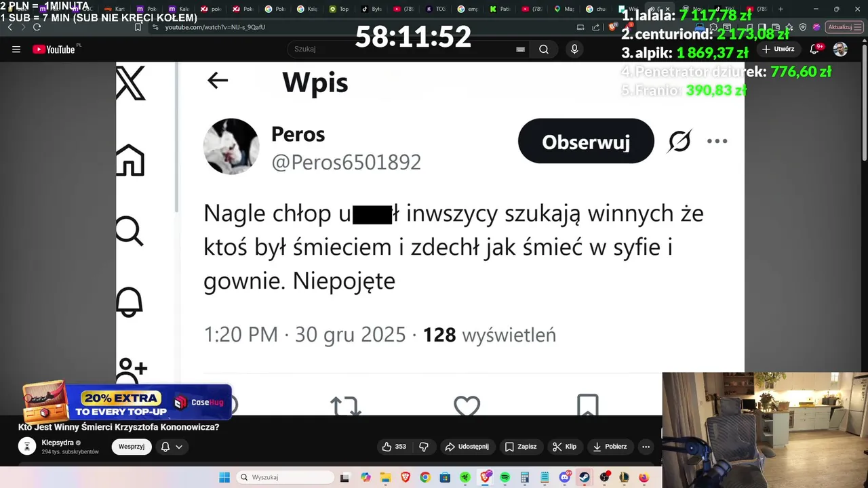
Task: Dislike the video with thumbs down
Action: (424, 447)
